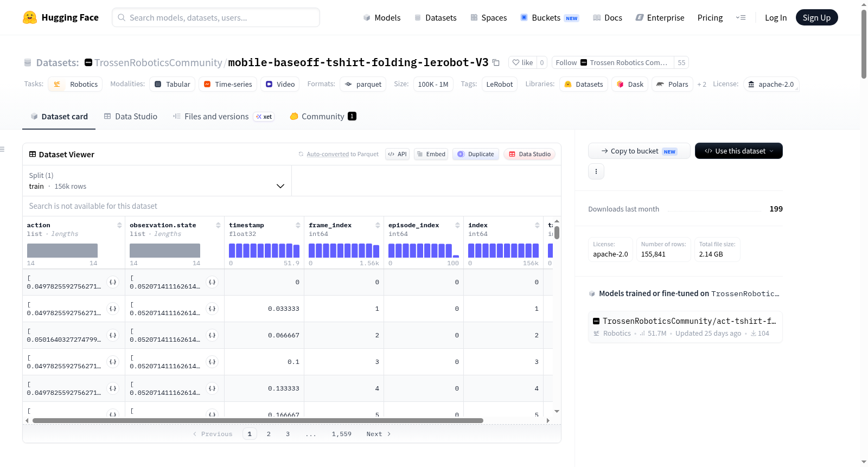Click the frame_index histogram bar chart

(344, 251)
